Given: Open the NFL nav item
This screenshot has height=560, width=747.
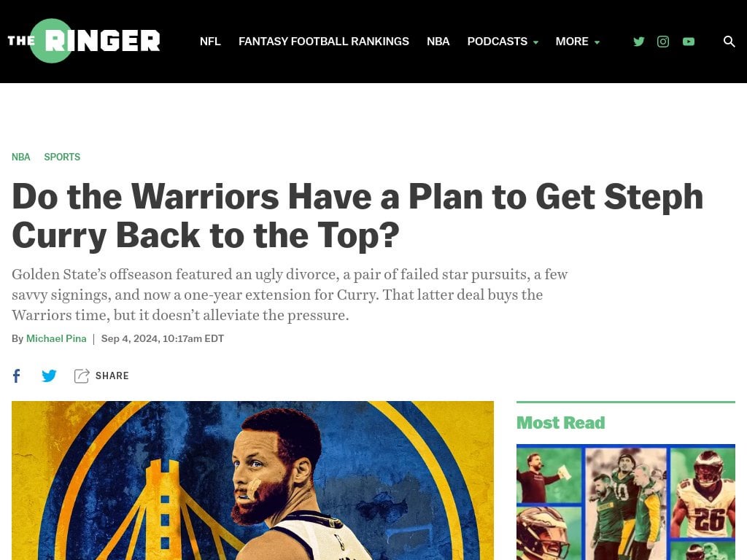Looking at the screenshot, I should tap(210, 42).
